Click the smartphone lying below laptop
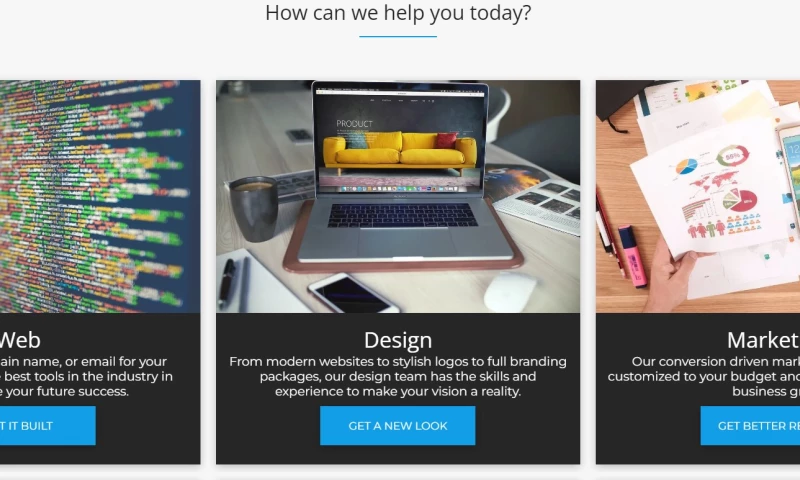The height and width of the screenshot is (480, 800). click(353, 294)
